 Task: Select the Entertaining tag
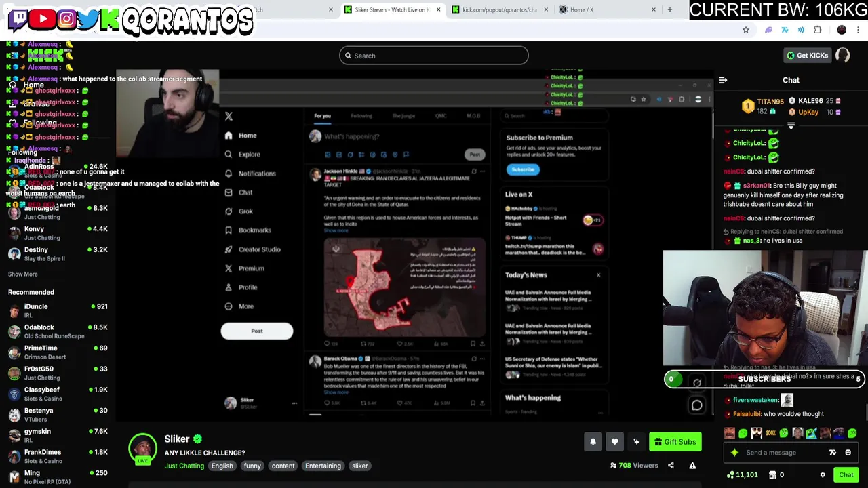(x=323, y=466)
